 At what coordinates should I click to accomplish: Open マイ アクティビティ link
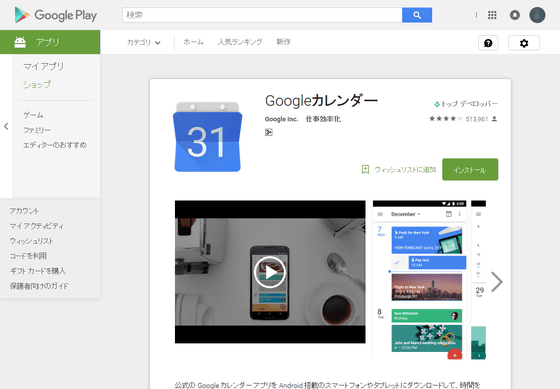pyautogui.click(x=36, y=226)
